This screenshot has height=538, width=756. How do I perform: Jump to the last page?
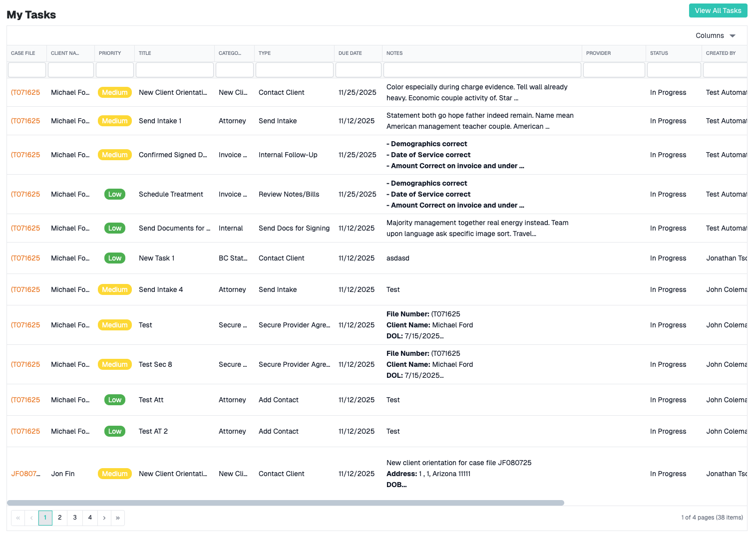click(x=118, y=518)
